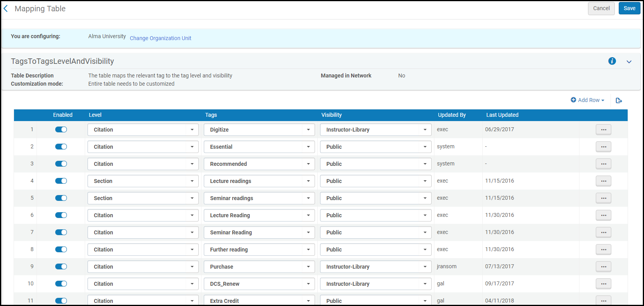
Task: Open Level dropdown in row 1
Action: [x=143, y=130]
